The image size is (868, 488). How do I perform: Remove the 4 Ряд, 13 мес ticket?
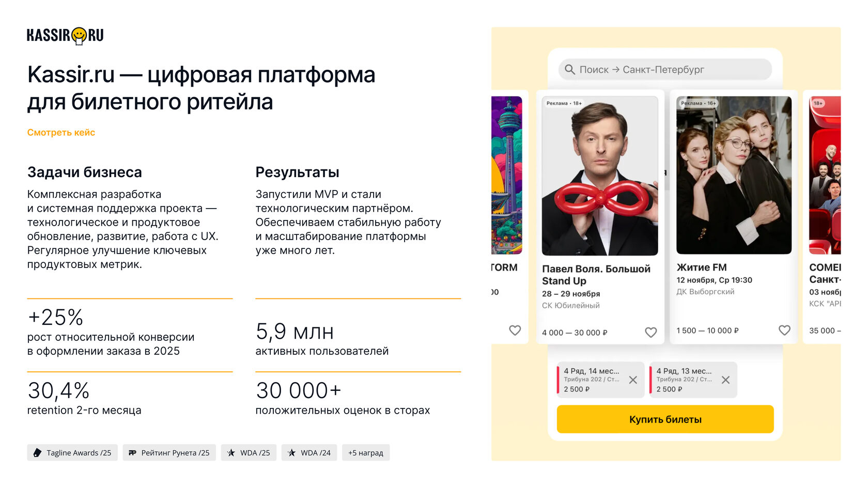tap(725, 380)
